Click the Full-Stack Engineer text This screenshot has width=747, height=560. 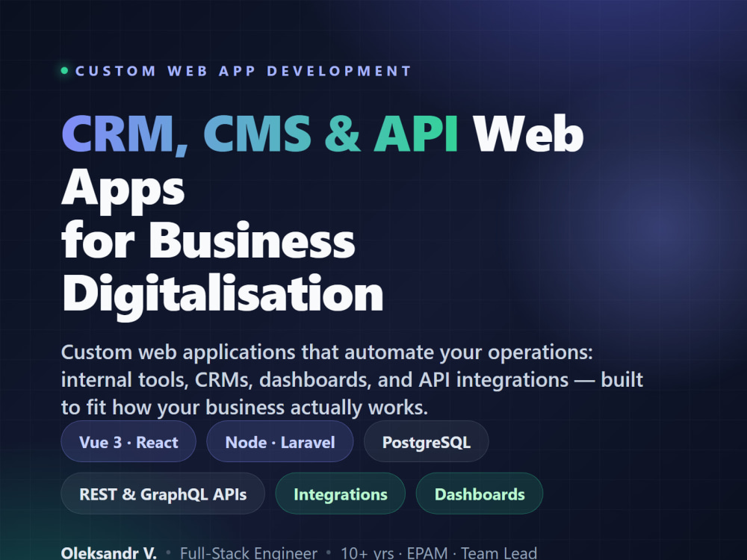pyautogui.click(x=249, y=553)
